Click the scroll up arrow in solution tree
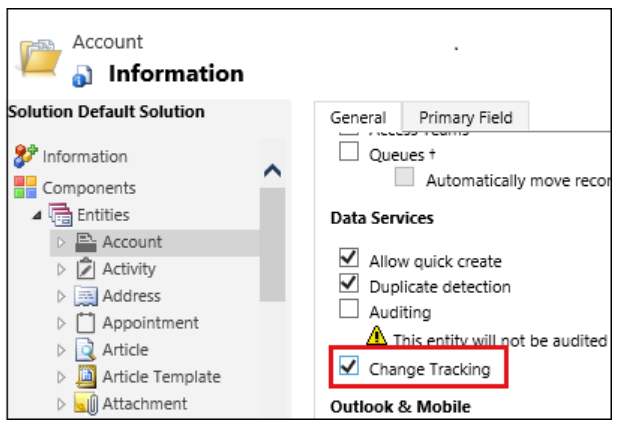This screenshot has height=427, width=622. coord(273,171)
